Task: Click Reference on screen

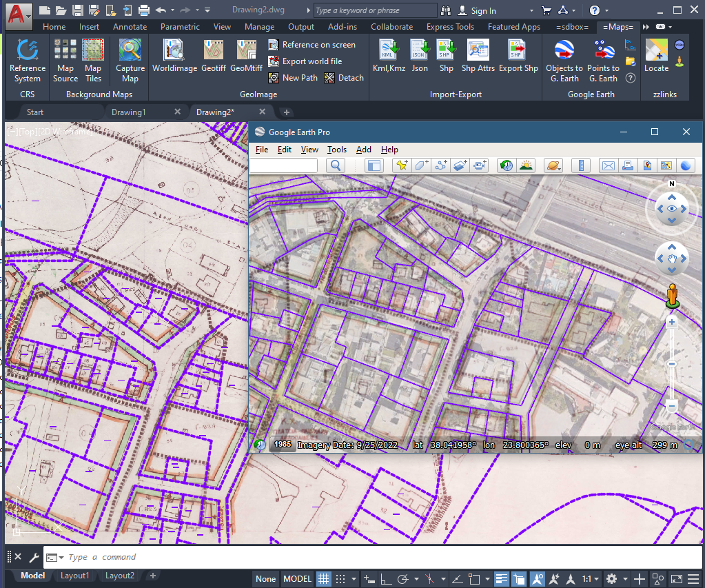Action: 311,45
